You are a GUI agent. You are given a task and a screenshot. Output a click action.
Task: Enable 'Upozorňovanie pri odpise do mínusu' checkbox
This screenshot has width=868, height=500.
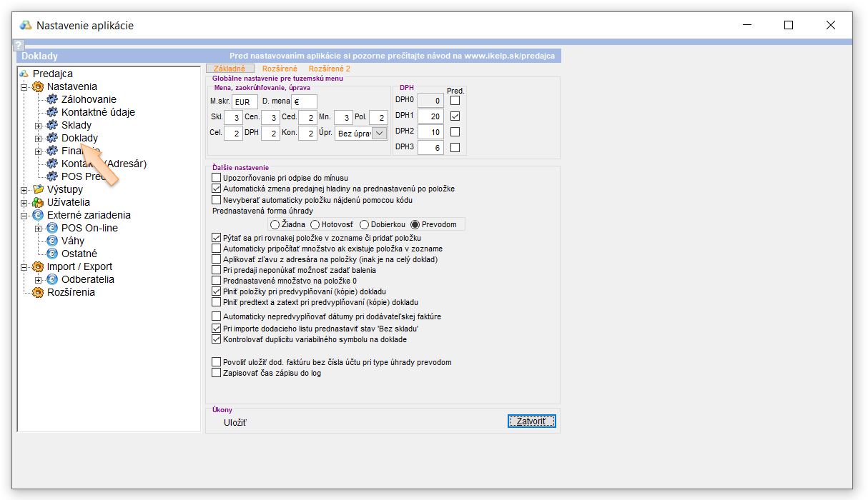click(x=217, y=177)
